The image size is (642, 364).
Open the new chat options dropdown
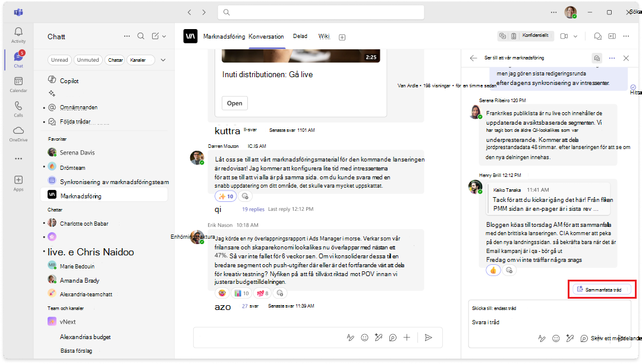(164, 36)
